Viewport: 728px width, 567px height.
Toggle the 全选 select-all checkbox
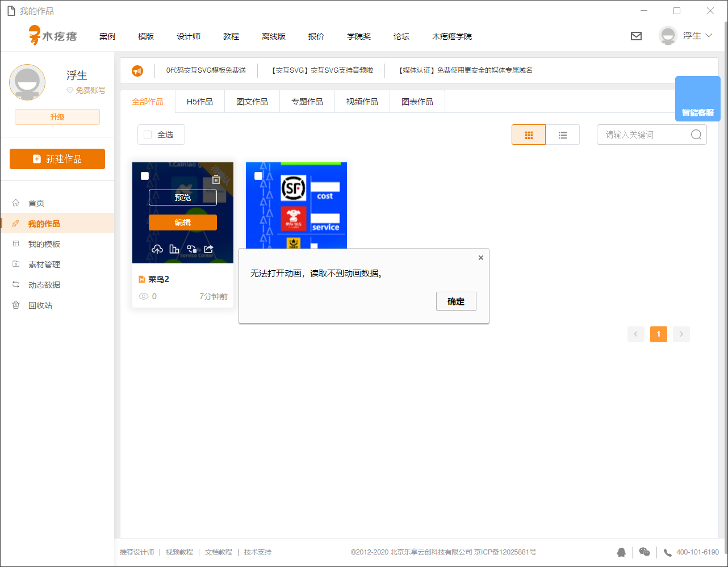(x=148, y=135)
